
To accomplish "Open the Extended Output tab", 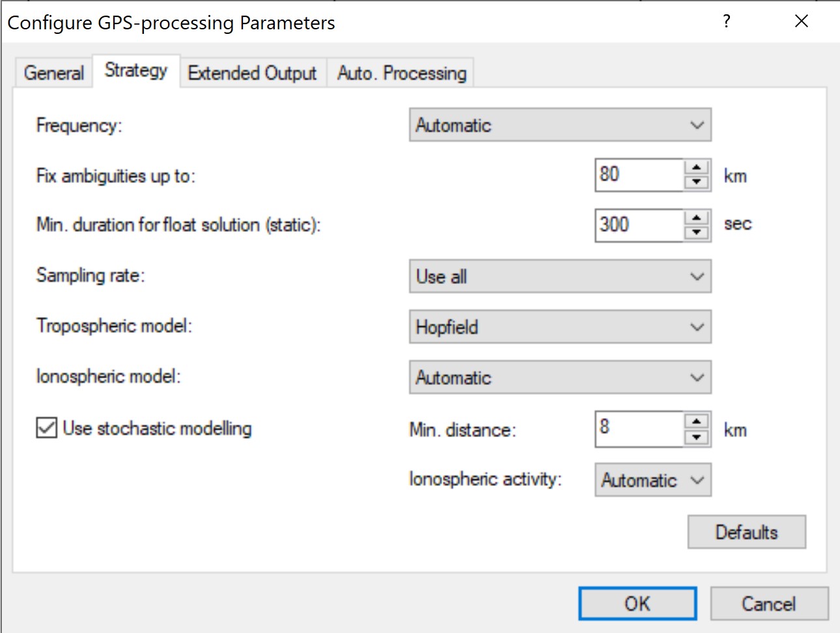I will coord(252,72).
